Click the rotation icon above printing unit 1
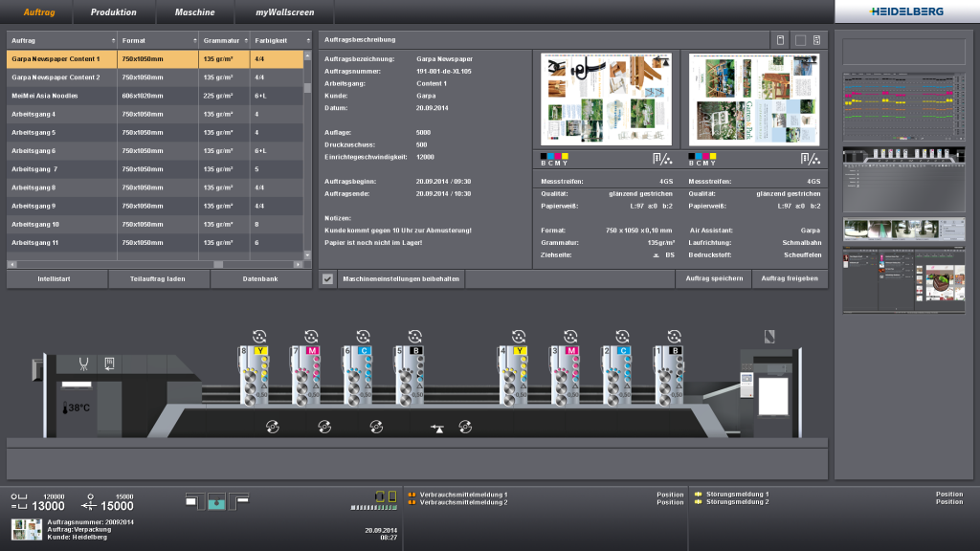The image size is (980, 551). coord(675,336)
